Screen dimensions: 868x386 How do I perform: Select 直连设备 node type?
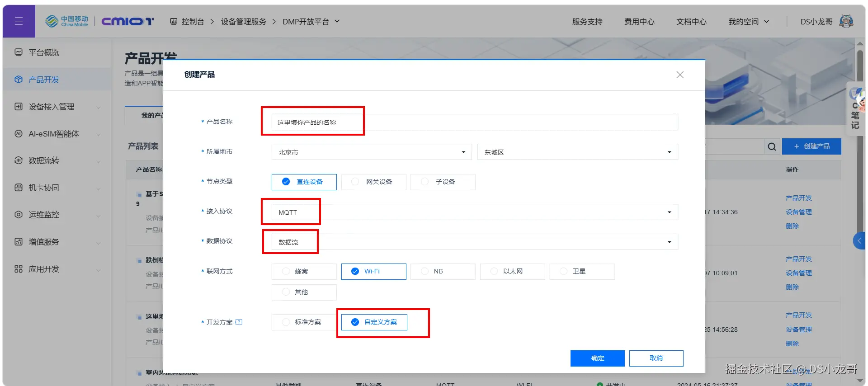click(x=304, y=182)
